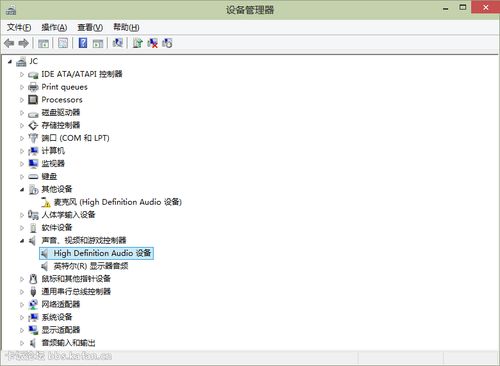Collapse the 其他设备 node
Screen dimensions: 500x366
pyautogui.click(x=22, y=189)
